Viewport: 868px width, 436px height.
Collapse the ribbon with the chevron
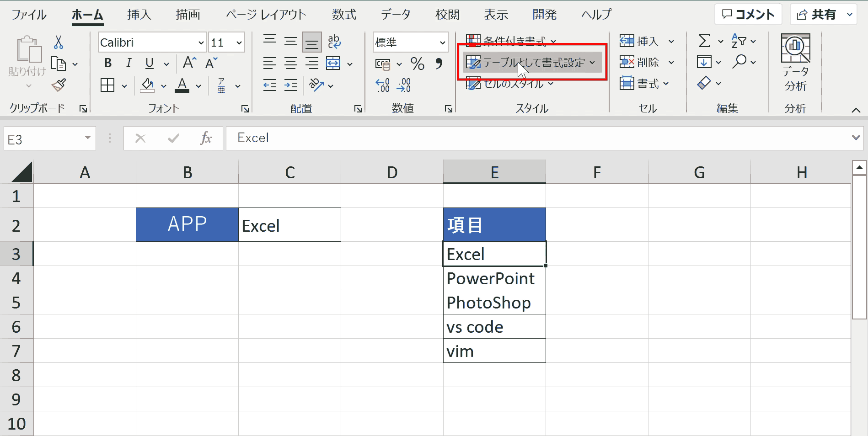[x=856, y=110]
